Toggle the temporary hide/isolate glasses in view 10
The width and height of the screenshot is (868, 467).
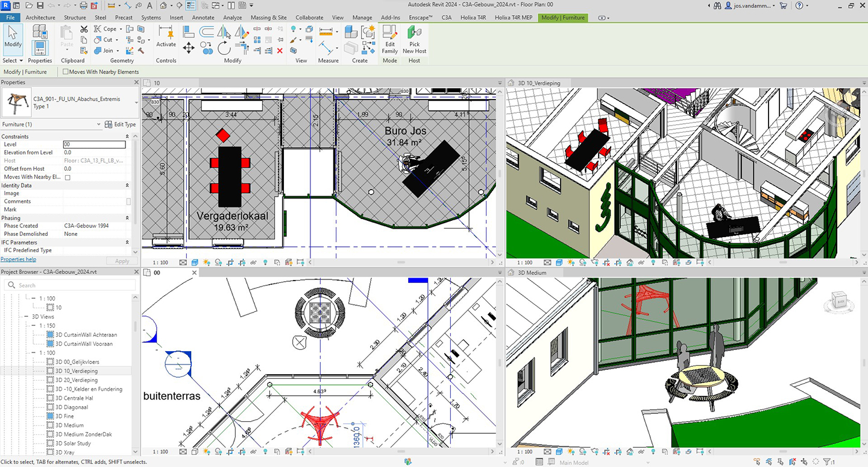(253, 262)
